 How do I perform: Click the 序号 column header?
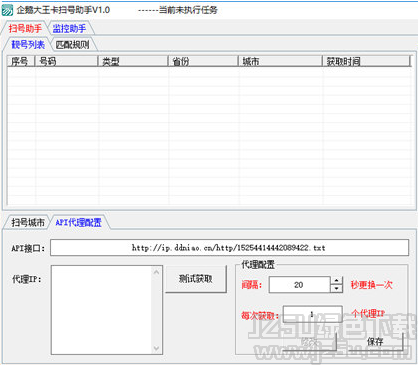click(21, 61)
